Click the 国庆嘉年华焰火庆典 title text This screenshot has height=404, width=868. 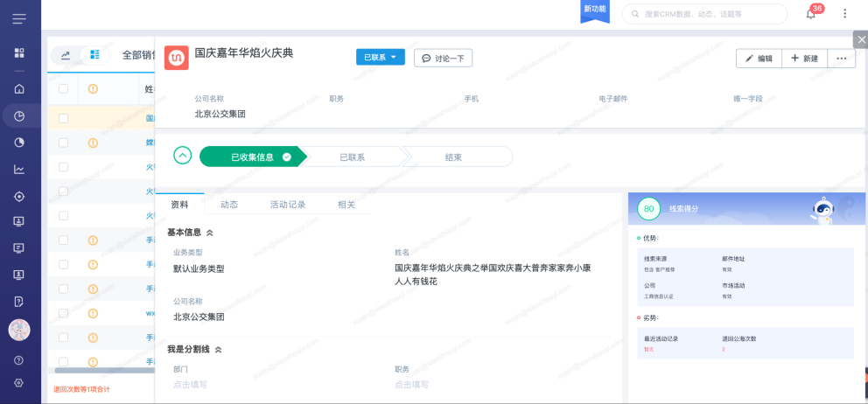[243, 53]
